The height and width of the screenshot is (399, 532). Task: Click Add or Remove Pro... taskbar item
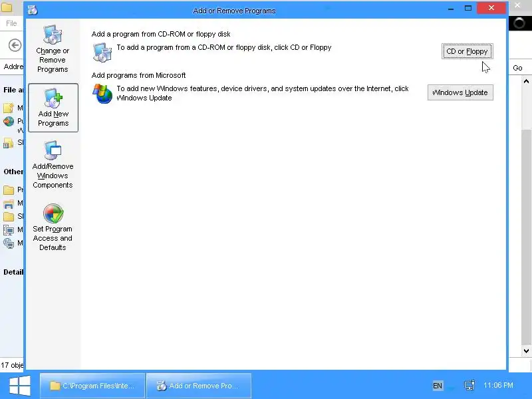click(199, 386)
